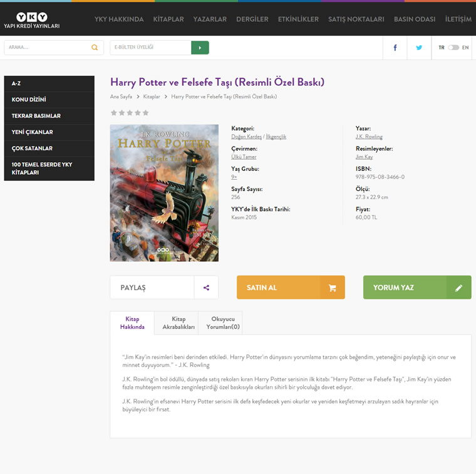Switch to the Okuyucu Yorumları tab
476x474 pixels.
223,323
